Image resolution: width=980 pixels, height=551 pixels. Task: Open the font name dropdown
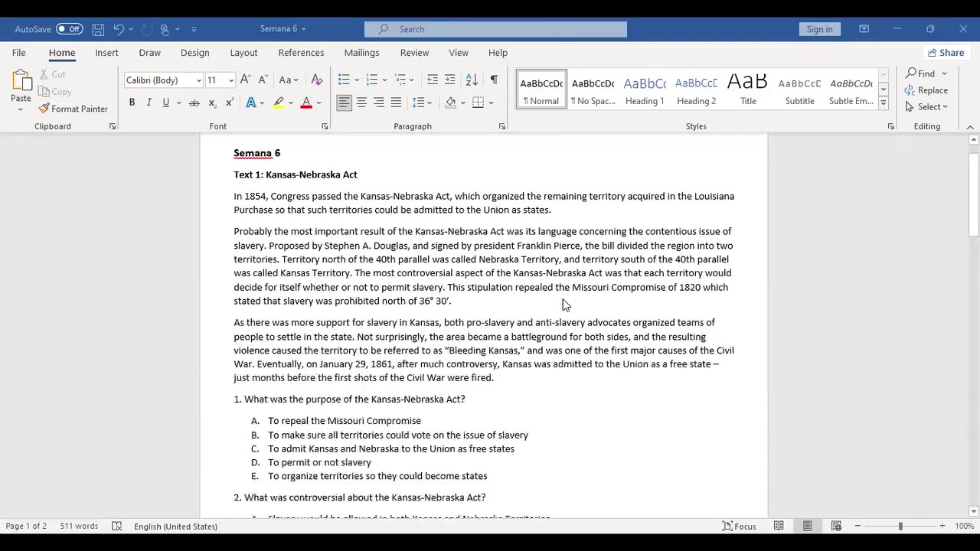click(199, 80)
